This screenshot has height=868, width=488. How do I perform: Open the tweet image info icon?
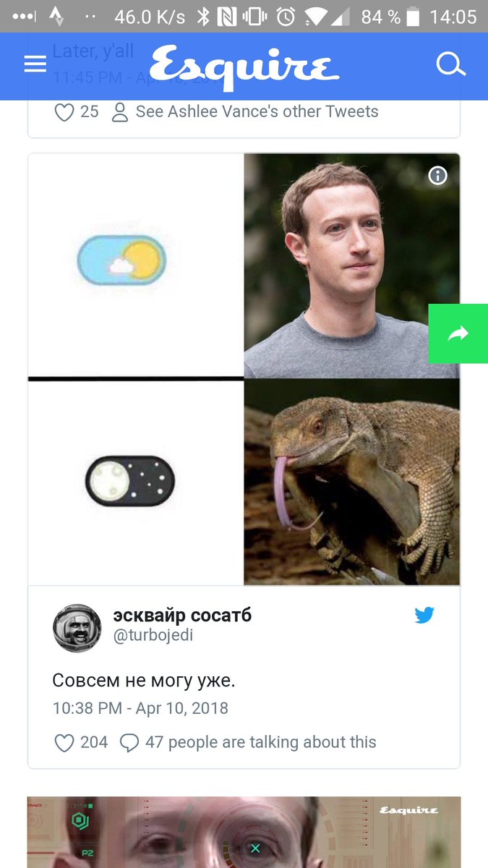(438, 176)
